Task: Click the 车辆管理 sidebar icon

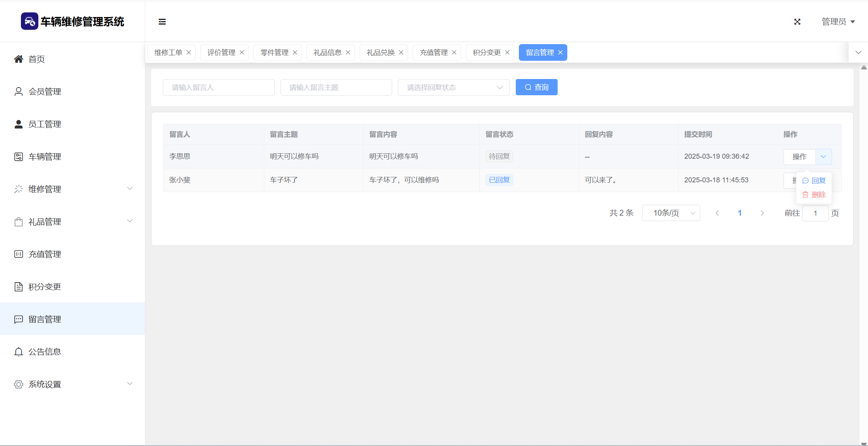Action: click(x=18, y=157)
